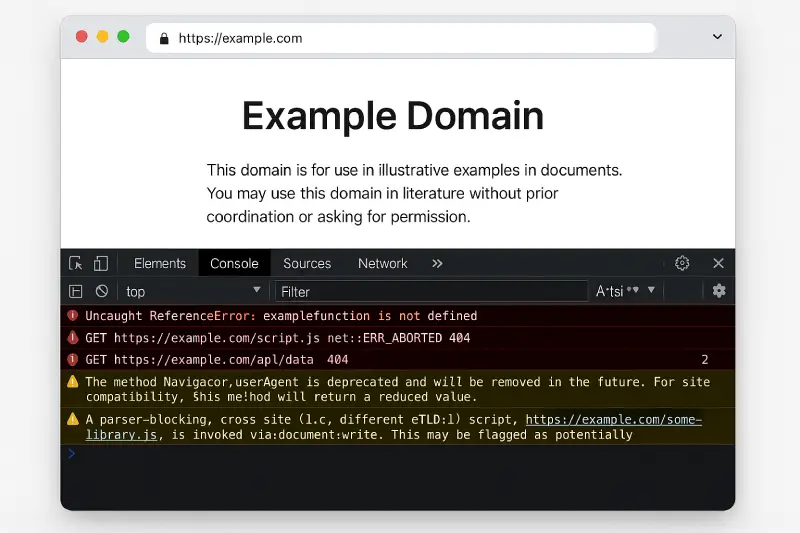Open the top context dropdown
800x533 pixels.
193,291
